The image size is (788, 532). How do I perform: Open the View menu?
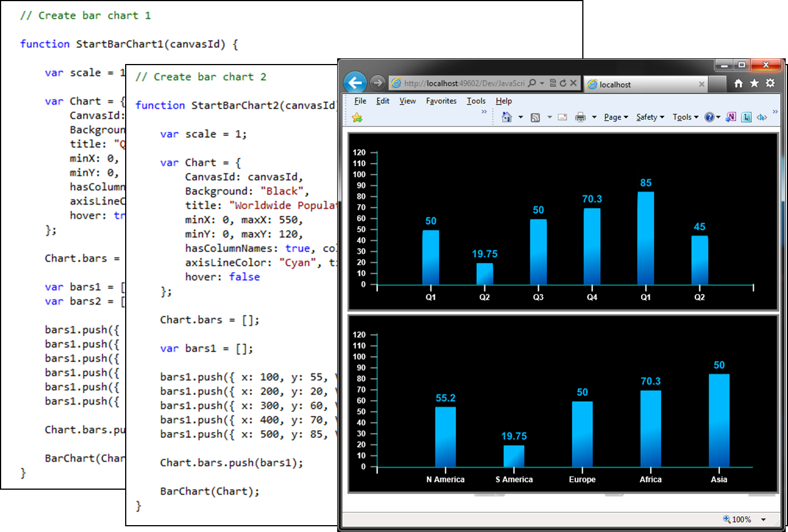(407, 101)
